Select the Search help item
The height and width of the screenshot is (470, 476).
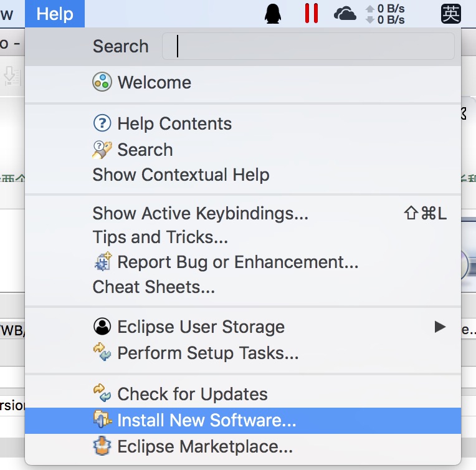pos(243,150)
